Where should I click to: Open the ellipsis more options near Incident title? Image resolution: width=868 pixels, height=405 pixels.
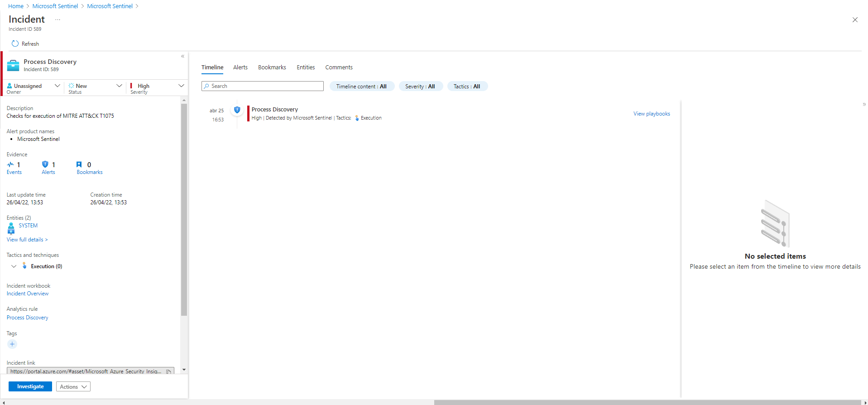click(58, 19)
